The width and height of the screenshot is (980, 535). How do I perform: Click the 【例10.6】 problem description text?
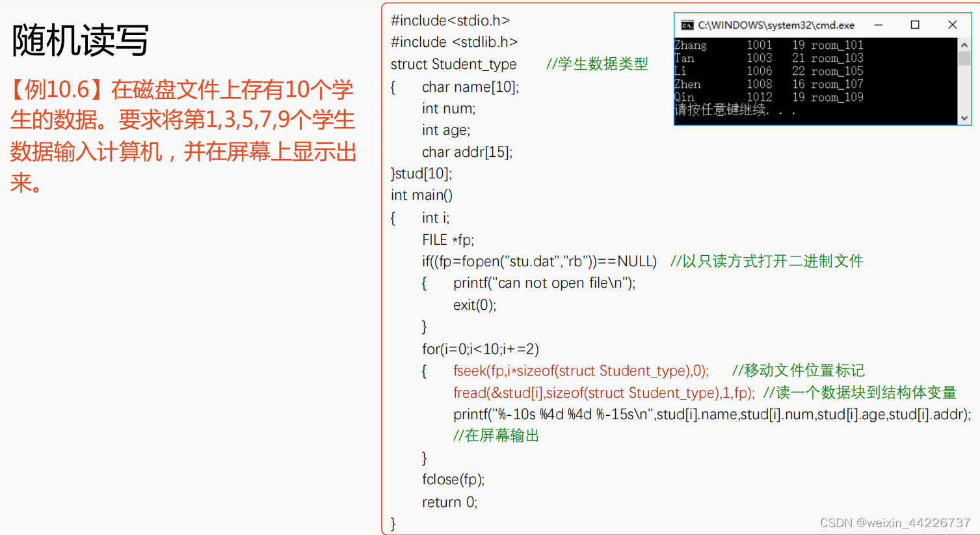point(183,135)
